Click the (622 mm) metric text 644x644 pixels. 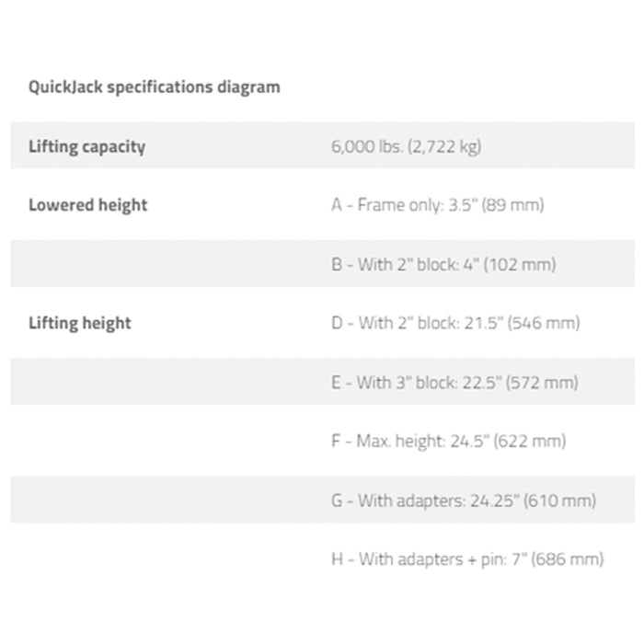tap(530, 442)
